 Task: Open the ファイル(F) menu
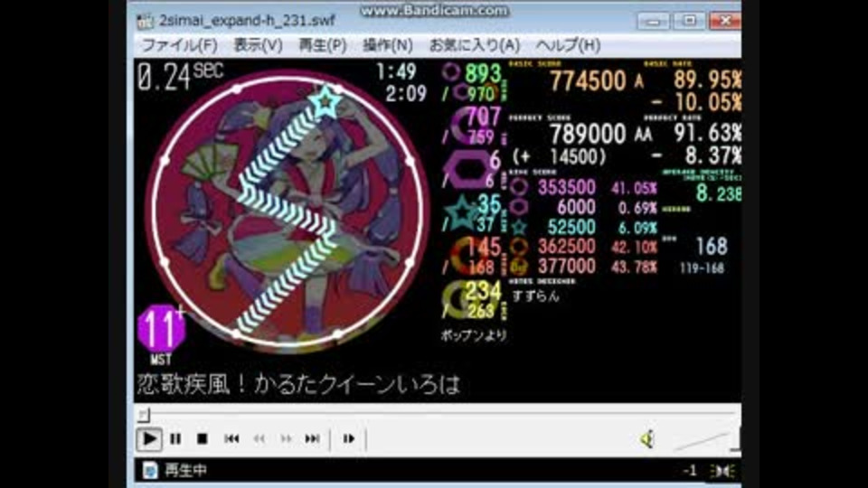(179, 45)
